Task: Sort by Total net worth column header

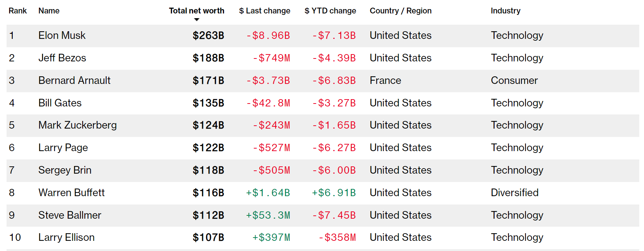Action: [196, 11]
